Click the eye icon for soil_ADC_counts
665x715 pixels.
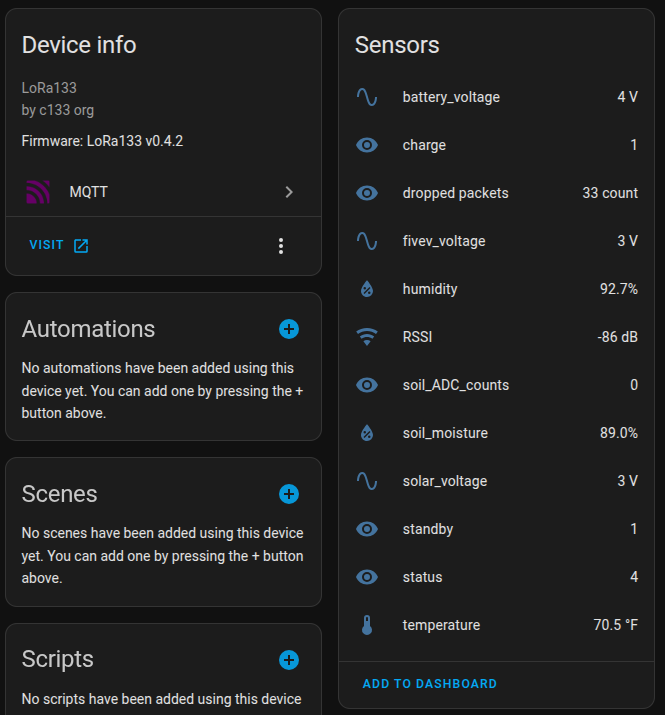[367, 385]
